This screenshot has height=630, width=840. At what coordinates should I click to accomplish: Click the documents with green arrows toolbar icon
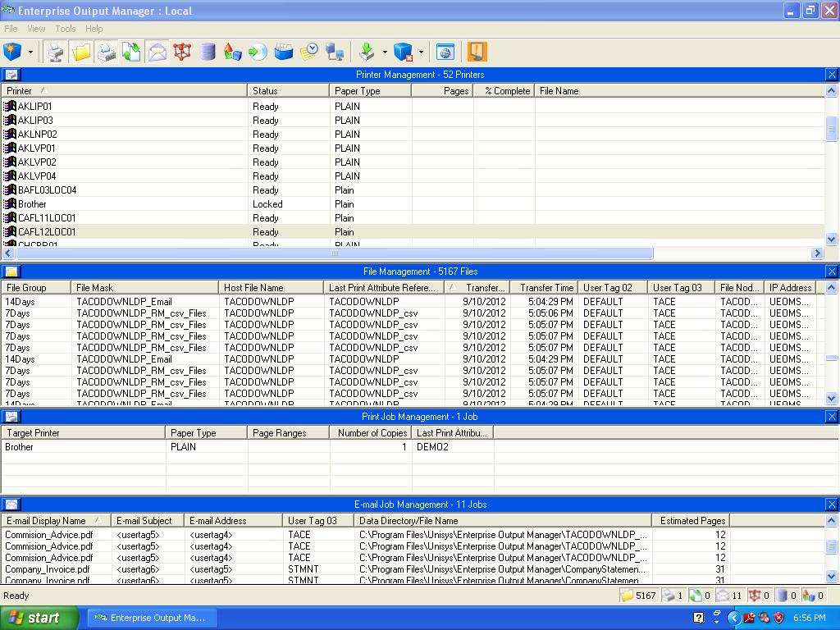pos(132,52)
